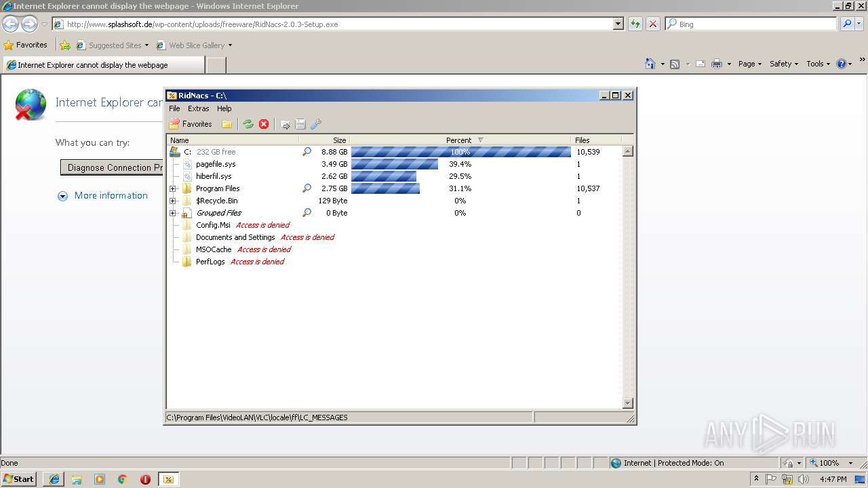
Task: Click the IE Stop loading icon
Action: [x=653, y=24]
